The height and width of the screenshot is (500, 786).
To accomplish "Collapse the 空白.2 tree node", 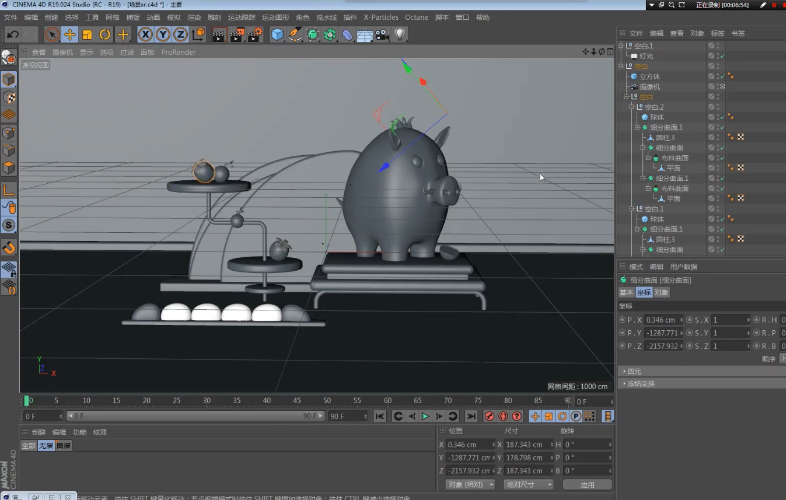I will click(631, 107).
